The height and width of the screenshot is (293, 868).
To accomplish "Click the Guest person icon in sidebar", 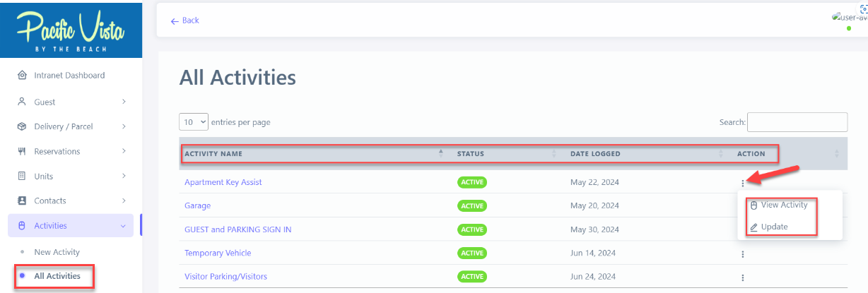I will [x=22, y=102].
